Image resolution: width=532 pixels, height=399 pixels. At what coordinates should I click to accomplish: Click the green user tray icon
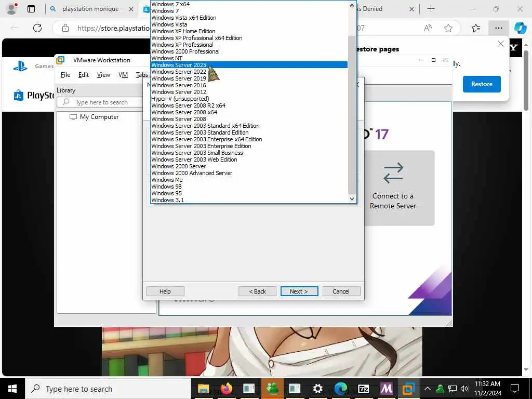[x=440, y=389]
